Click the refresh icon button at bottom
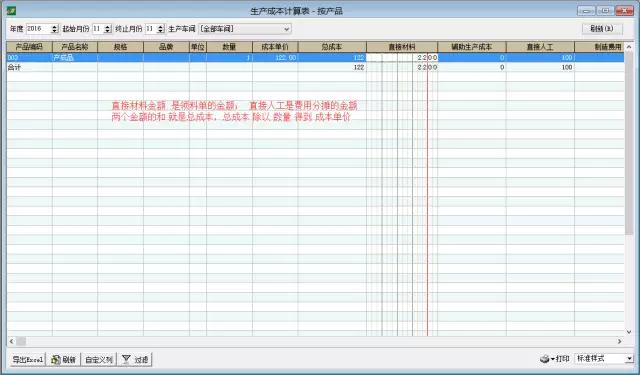The height and width of the screenshot is (375, 640). 64,359
